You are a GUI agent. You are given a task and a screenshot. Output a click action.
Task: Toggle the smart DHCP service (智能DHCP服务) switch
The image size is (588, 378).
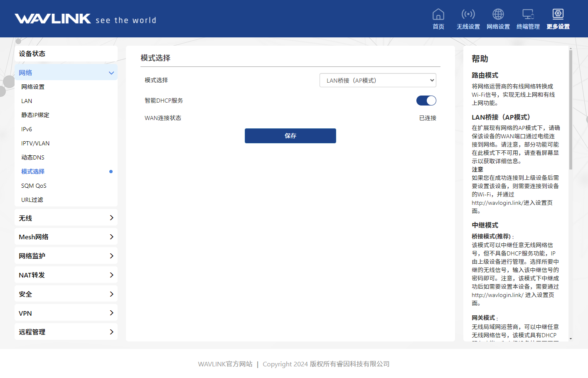426,101
